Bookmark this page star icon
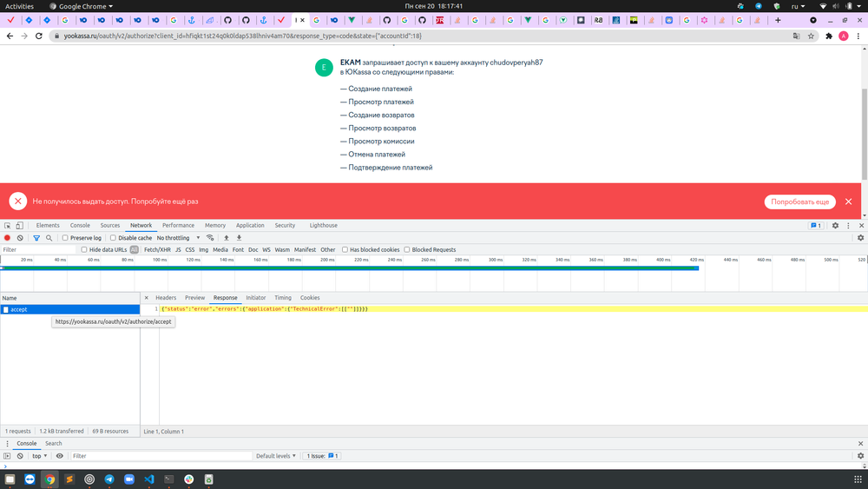The height and width of the screenshot is (489, 868). (x=811, y=36)
